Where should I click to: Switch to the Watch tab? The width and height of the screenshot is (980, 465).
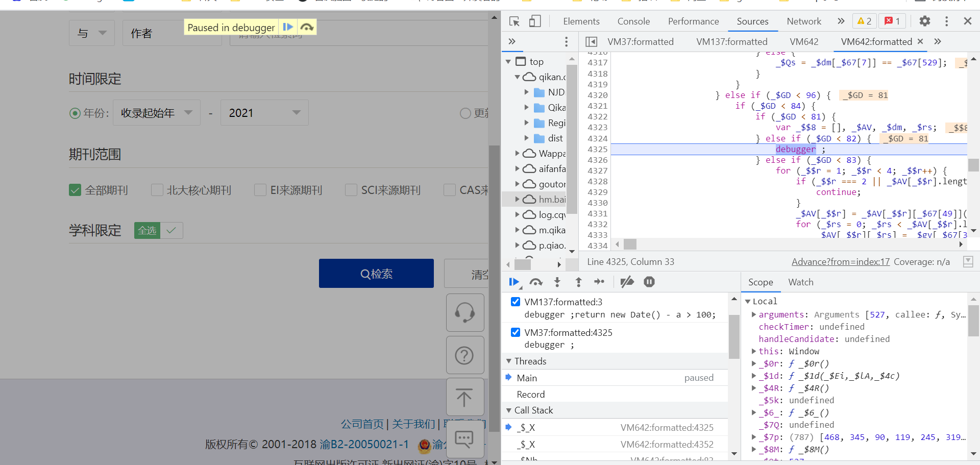[801, 282]
